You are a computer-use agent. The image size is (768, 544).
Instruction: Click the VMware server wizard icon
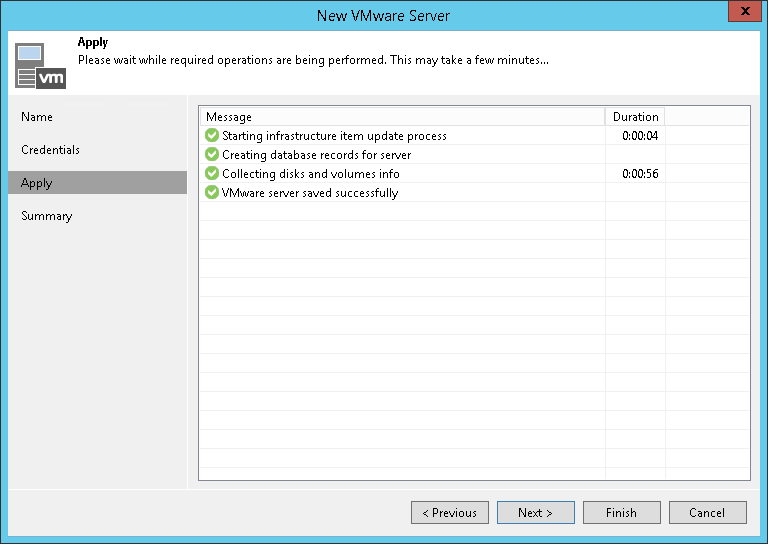pyautogui.click(x=40, y=66)
